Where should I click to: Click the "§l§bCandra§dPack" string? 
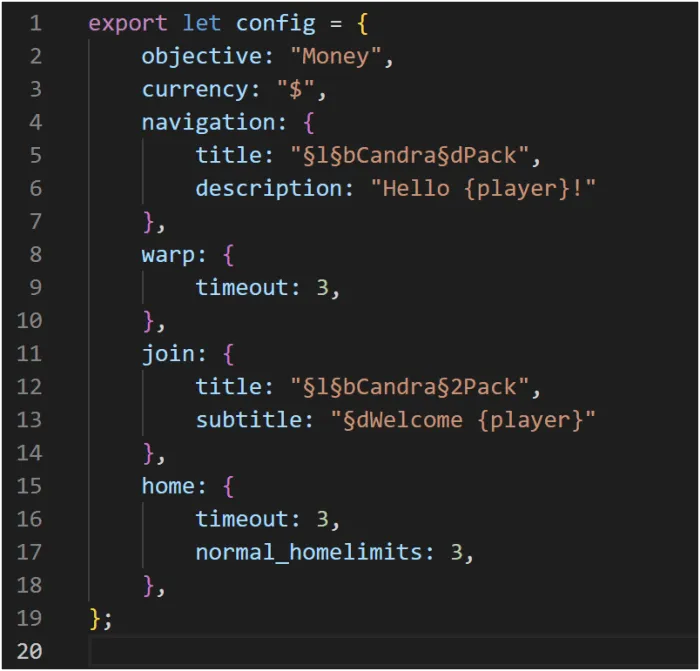pyautogui.click(x=409, y=155)
